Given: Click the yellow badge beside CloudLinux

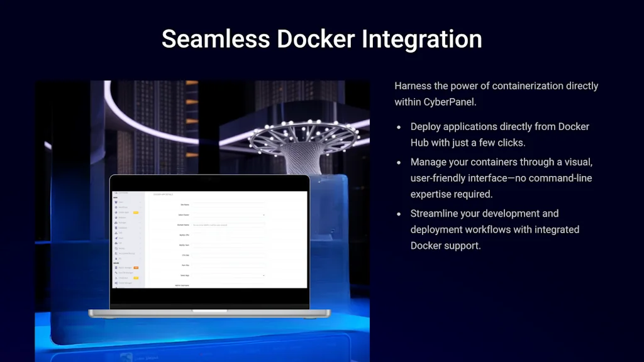Looking at the screenshot, I should [x=136, y=278].
